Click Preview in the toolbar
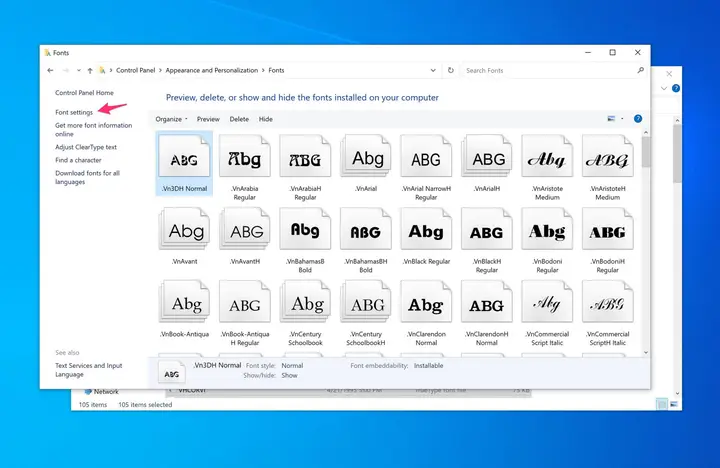 point(208,119)
